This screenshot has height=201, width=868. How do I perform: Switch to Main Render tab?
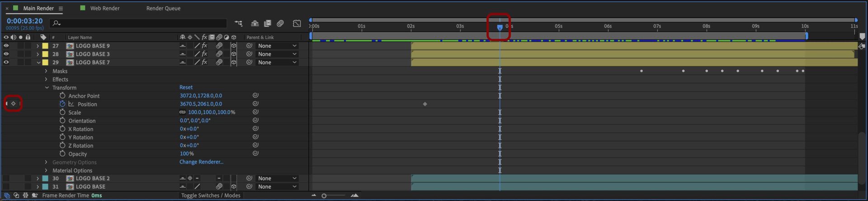tap(38, 8)
